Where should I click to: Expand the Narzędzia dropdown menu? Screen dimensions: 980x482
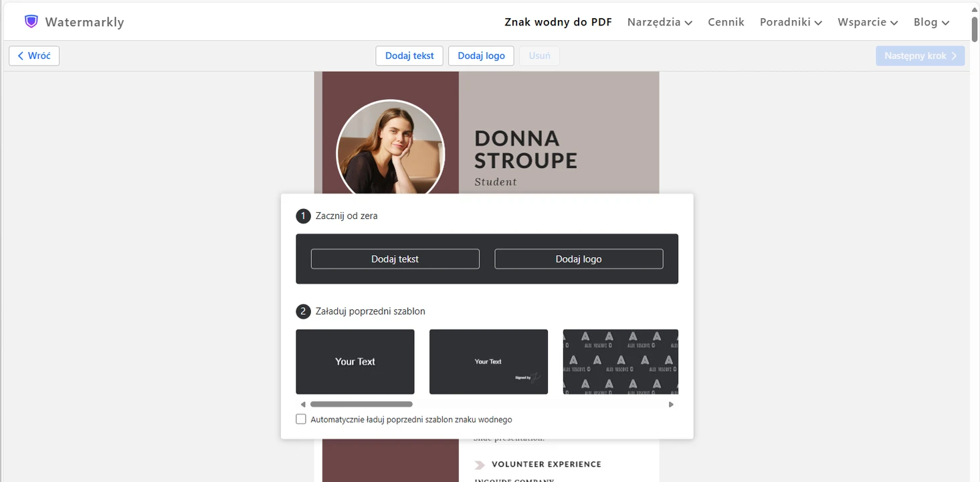click(x=660, y=22)
